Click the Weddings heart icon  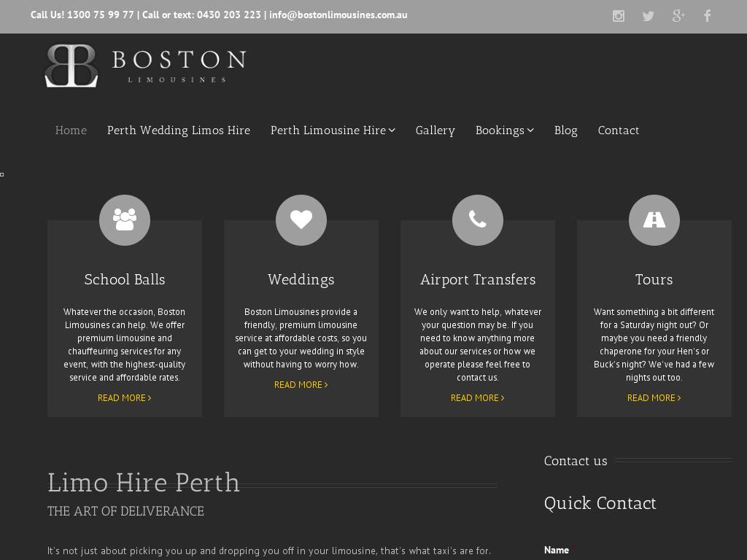click(x=301, y=220)
